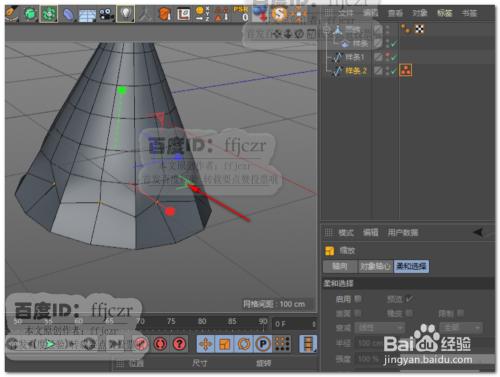Toggle scale key orange square icon
500x377 pixels.
pyautogui.click(x=225, y=344)
